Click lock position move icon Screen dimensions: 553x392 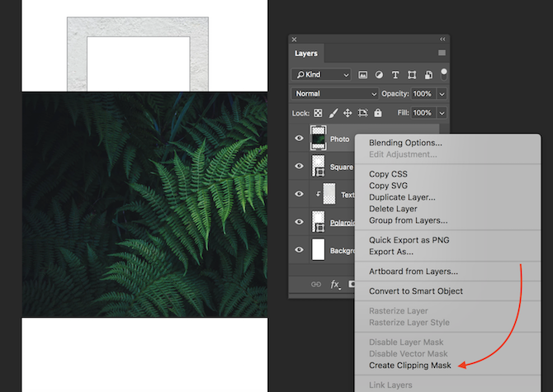(348, 113)
